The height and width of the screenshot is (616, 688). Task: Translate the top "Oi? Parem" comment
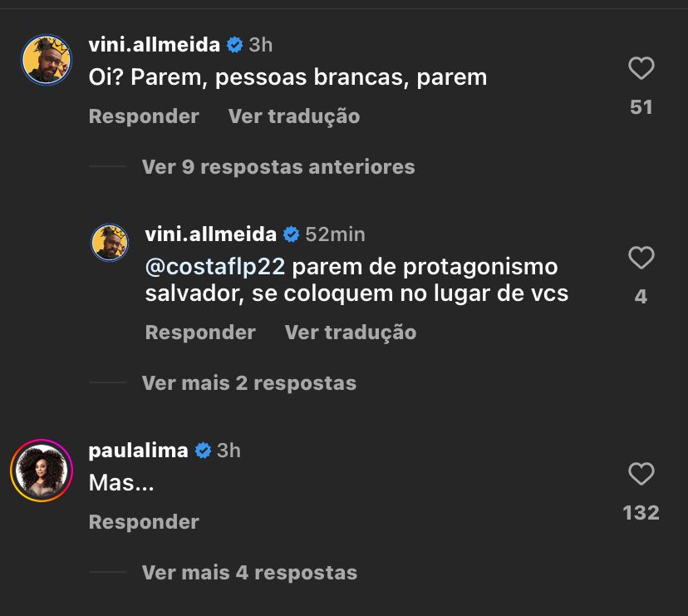294,116
